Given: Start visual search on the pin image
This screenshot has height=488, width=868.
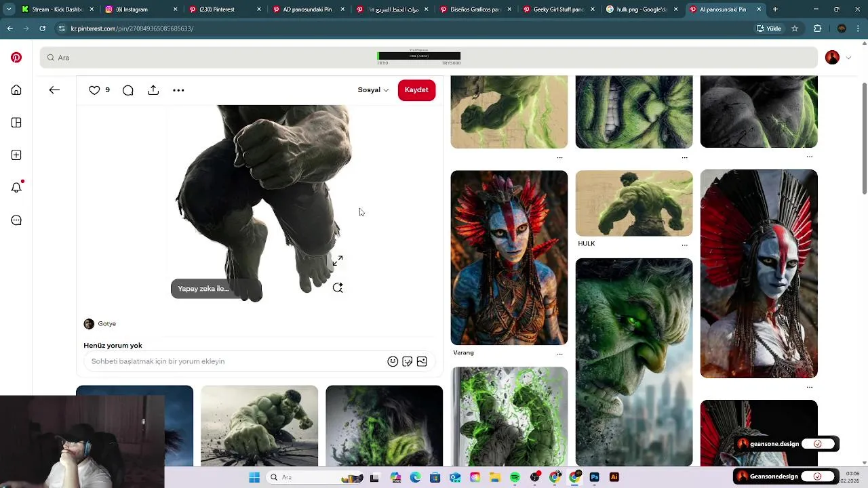Looking at the screenshot, I should [338, 288].
